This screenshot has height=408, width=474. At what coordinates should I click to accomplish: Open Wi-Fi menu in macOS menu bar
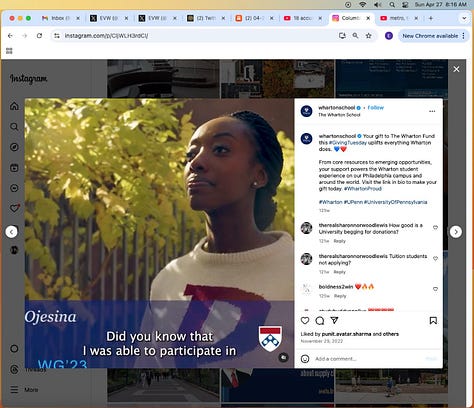pyautogui.click(x=363, y=5)
